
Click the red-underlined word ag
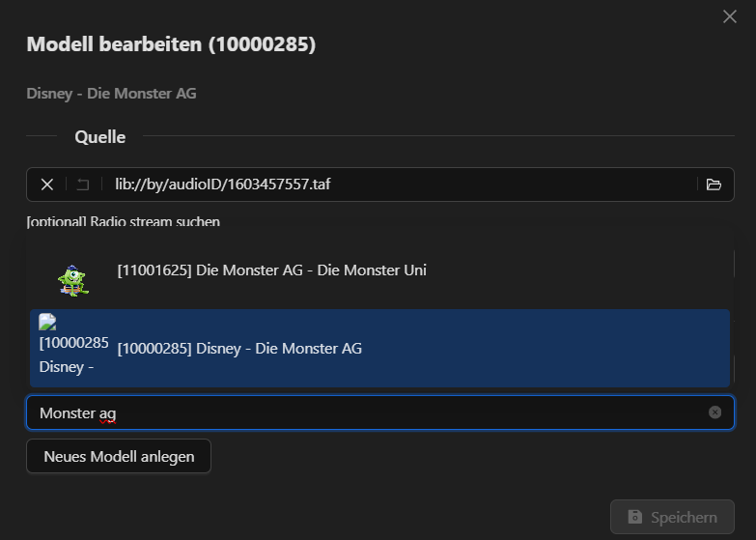point(107,413)
